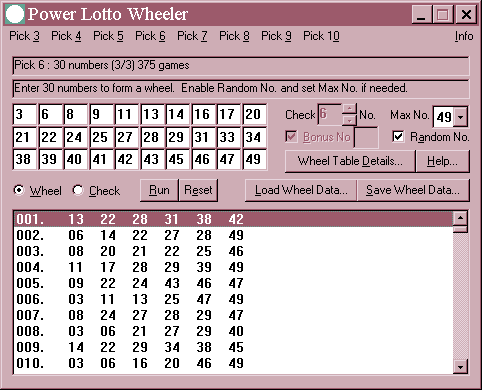482x390 pixels.
Task: Select result row 006 in the list
Action: pos(234,299)
